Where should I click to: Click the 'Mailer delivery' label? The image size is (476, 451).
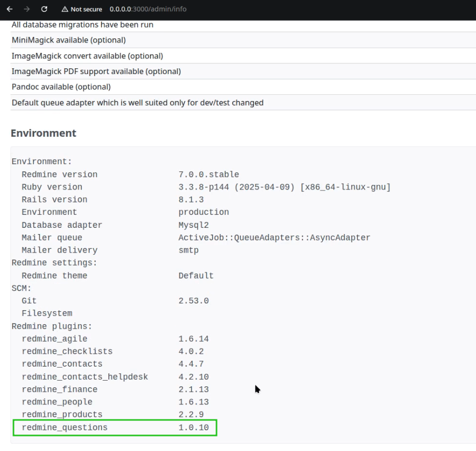click(x=60, y=250)
